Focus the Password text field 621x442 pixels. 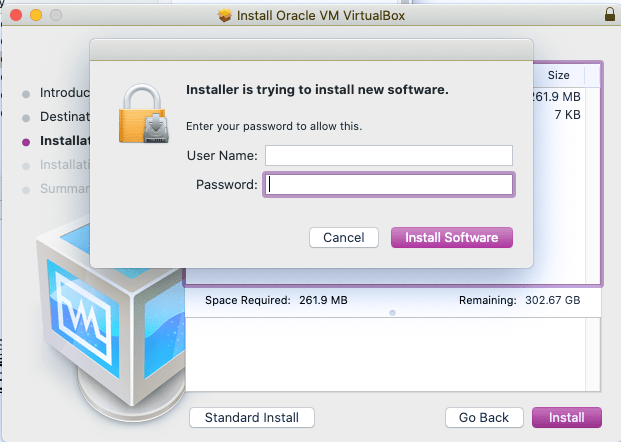pos(388,185)
